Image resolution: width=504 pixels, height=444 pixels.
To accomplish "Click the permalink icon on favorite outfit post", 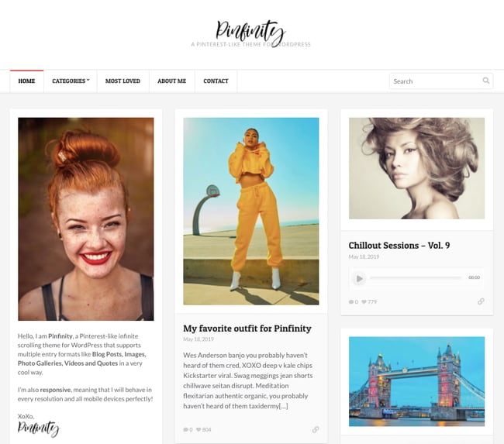I will click(316, 429).
